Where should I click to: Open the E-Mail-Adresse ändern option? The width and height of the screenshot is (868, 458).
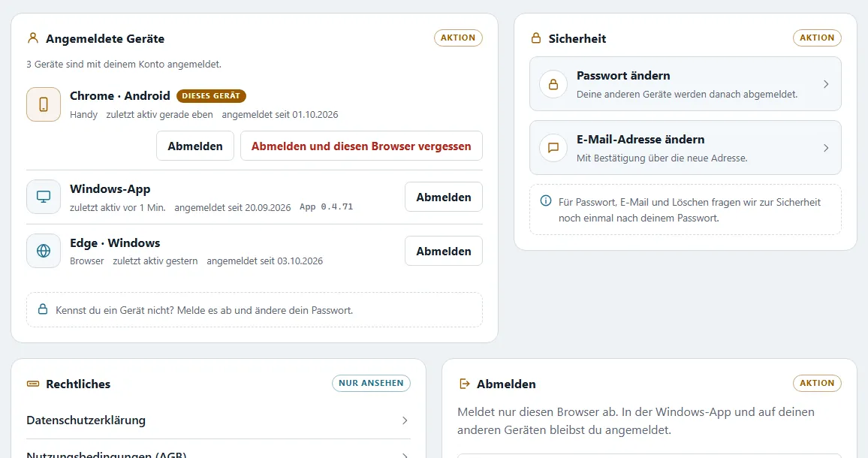pyautogui.click(x=686, y=148)
